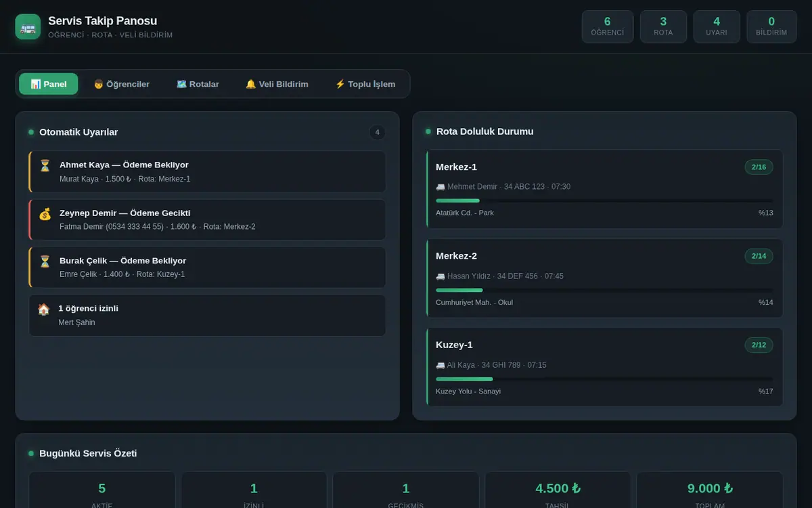This screenshot has width=812, height=508.
Task: Click the Merkez-1 occupancy progress bar
Action: pyautogui.click(x=604, y=200)
